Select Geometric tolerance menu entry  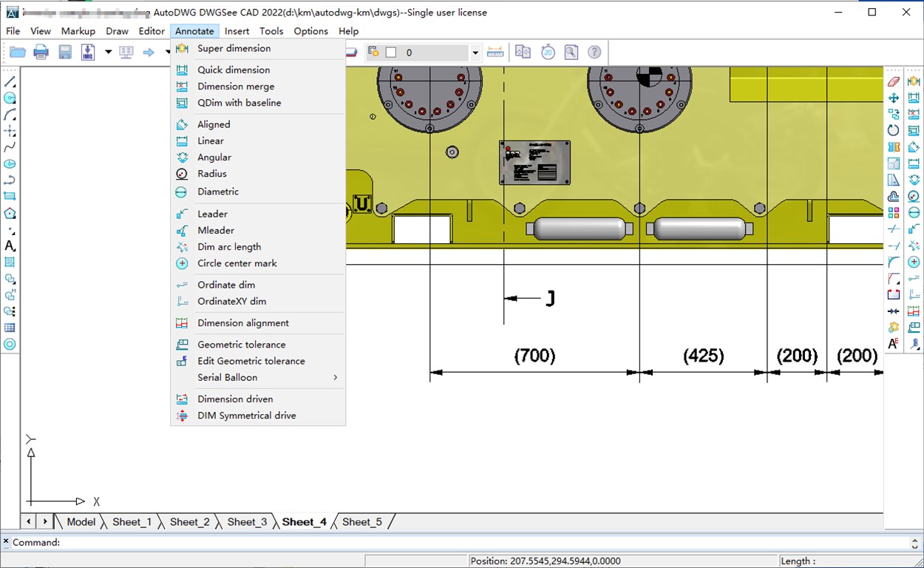[241, 345]
